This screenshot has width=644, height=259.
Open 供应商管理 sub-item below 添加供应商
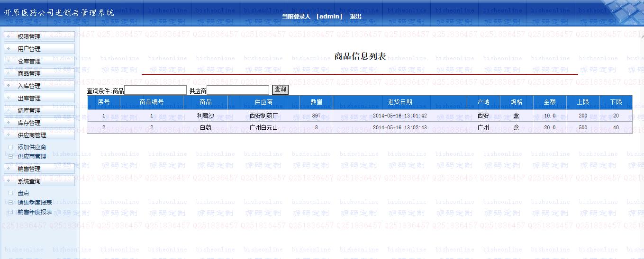pos(32,156)
